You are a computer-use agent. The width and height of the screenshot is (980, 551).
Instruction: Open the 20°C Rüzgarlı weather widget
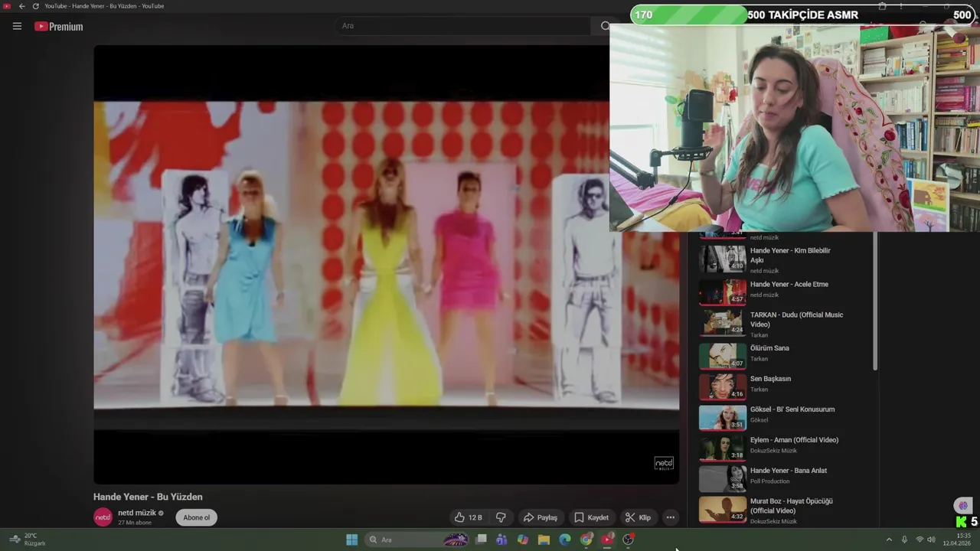(28, 540)
